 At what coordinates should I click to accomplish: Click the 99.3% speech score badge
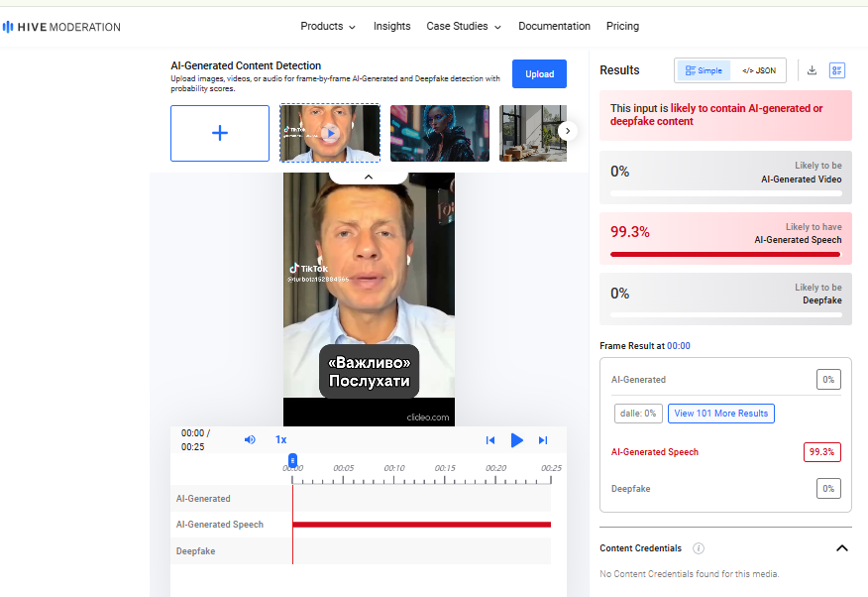click(821, 452)
